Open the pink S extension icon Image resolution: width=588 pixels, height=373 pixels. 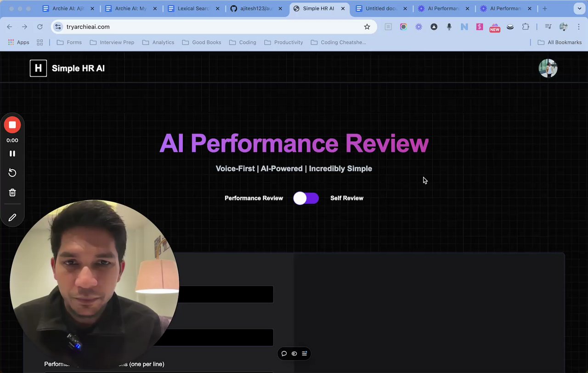pyautogui.click(x=480, y=27)
